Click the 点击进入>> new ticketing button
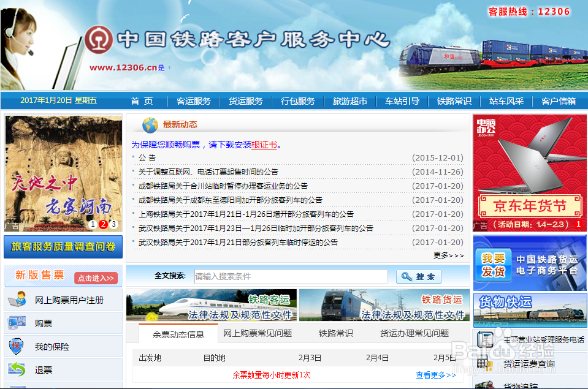 (x=96, y=278)
